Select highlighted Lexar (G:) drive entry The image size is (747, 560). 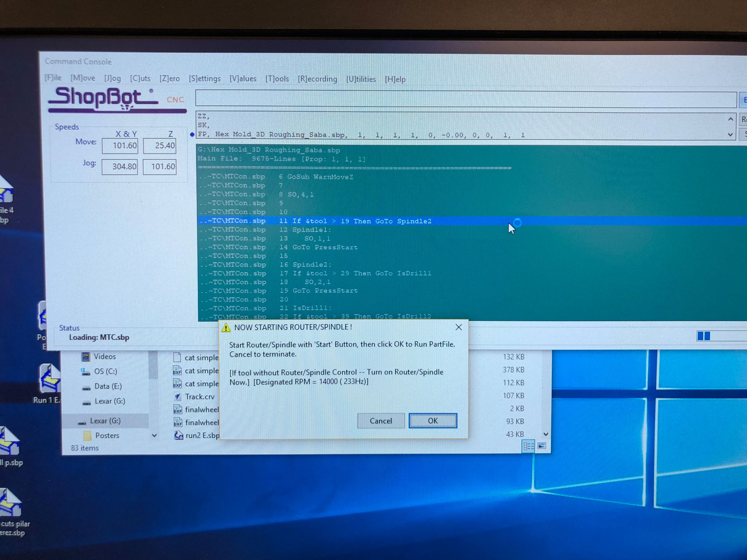point(105,421)
